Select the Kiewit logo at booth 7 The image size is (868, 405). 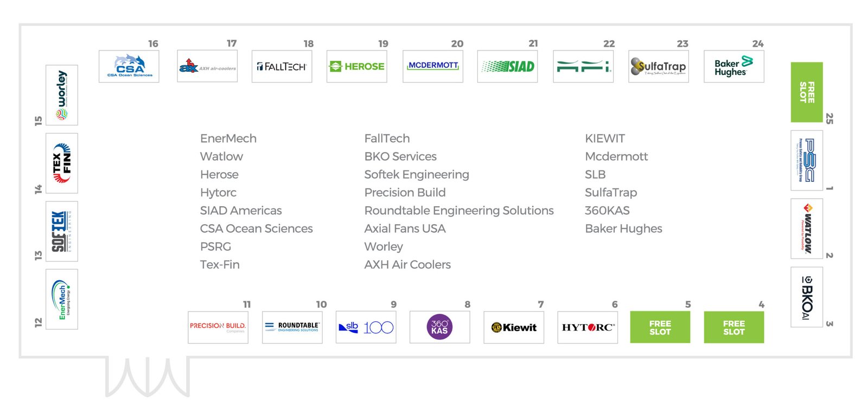tap(514, 327)
